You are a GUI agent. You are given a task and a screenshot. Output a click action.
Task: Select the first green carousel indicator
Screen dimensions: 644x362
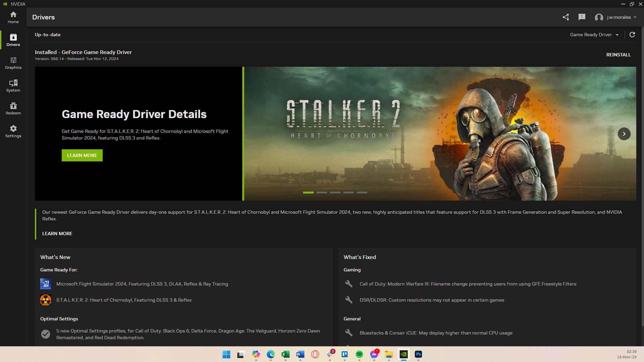(308, 193)
